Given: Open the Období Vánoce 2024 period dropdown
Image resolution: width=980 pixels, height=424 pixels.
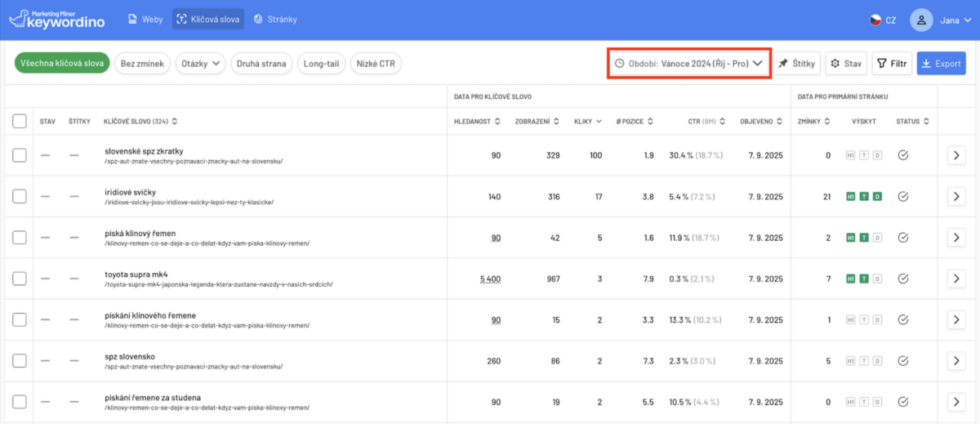Looking at the screenshot, I should [x=688, y=63].
